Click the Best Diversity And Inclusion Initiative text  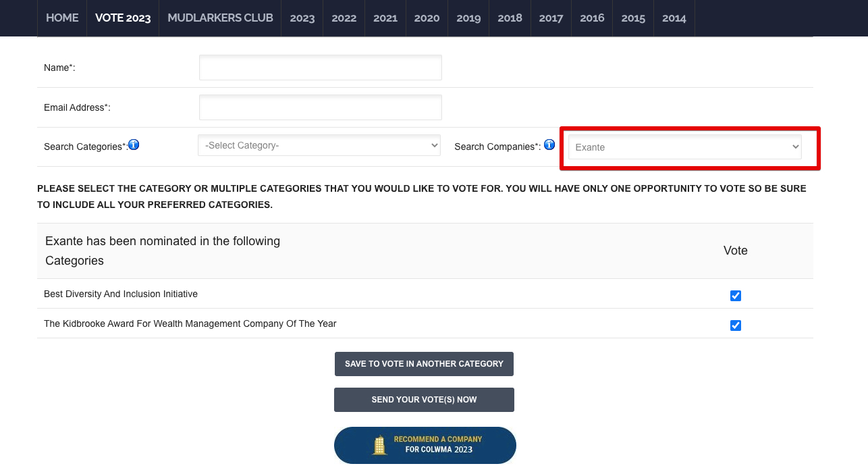(121, 294)
